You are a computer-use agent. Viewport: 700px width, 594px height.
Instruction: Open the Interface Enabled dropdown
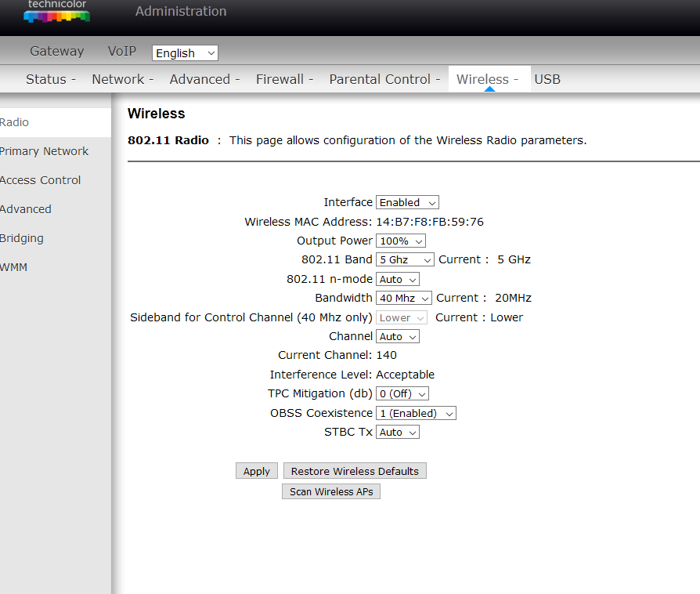pyautogui.click(x=407, y=202)
